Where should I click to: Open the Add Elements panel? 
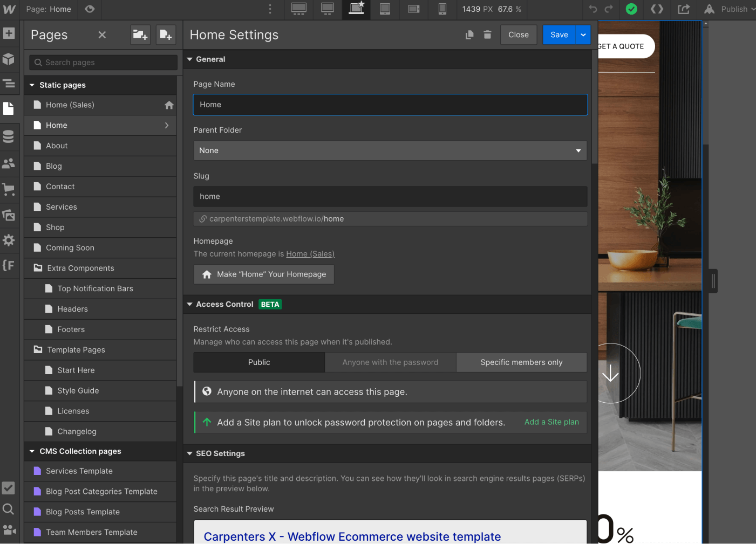pos(9,33)
